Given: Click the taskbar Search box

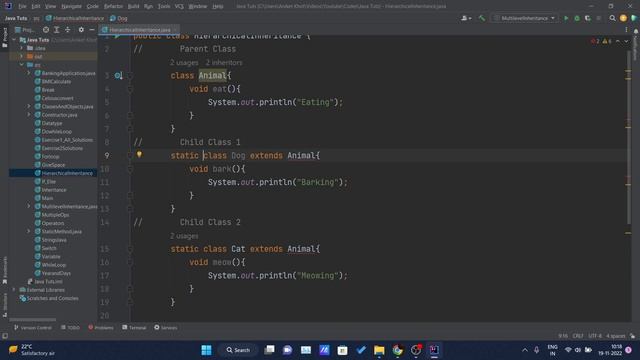Looking at the screenshot, I should point(238,350).
